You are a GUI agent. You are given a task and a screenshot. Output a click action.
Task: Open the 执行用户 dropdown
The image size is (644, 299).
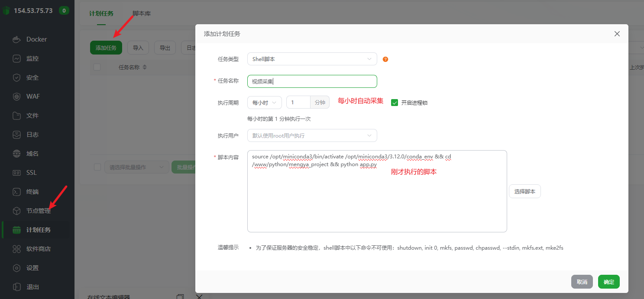point(312,135)
